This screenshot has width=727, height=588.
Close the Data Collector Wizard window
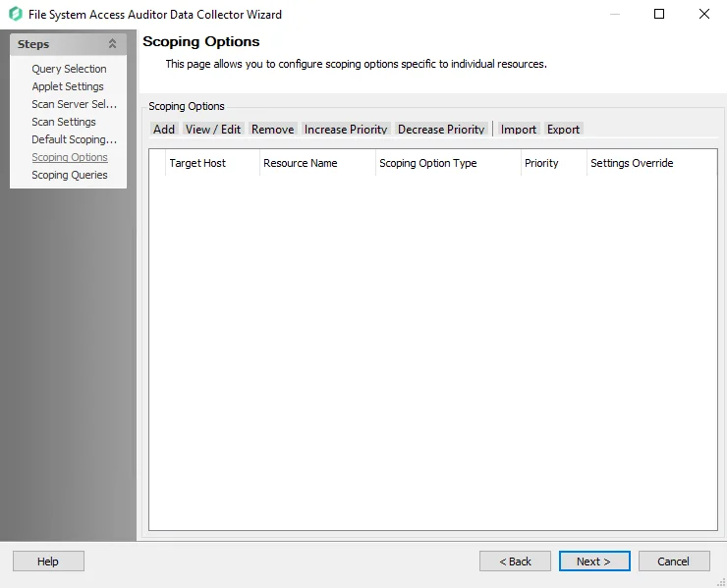[704, 14]
